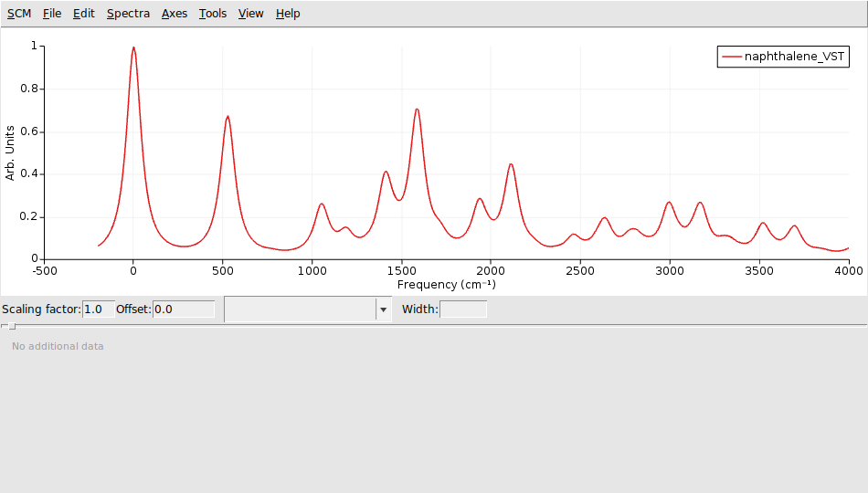Click the red line sample in the legend
This screenshot has height=493, width=868.
tap(731, 57)
